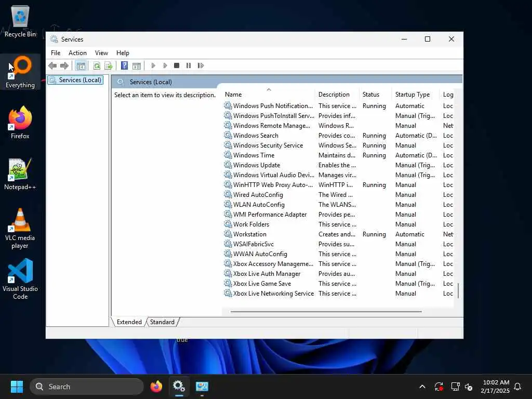Click the Refresh toolbar icon
This screenshot has height=399, width=532.
pos(97,65)
